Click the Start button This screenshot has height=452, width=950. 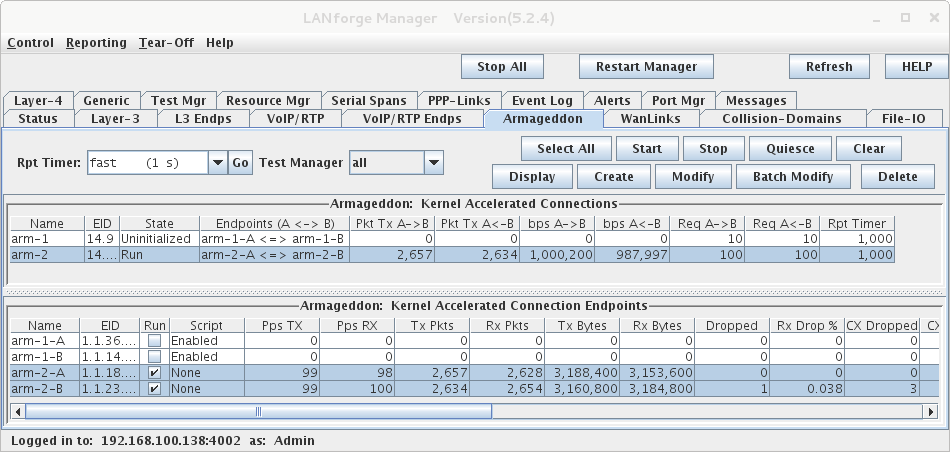pos(647,149)
